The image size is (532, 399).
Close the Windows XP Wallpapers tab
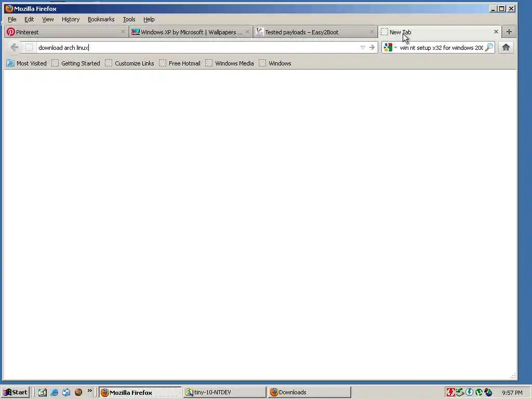(x=247, y=32)
